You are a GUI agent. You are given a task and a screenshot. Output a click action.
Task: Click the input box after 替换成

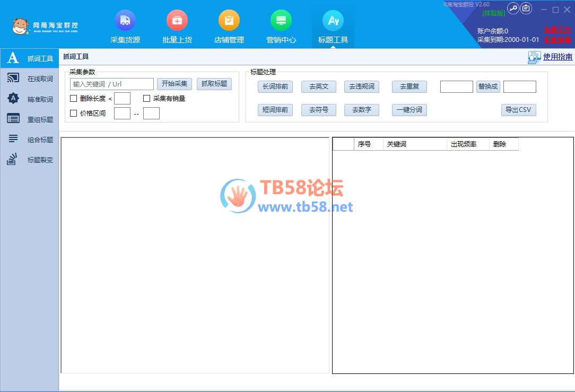520,86
